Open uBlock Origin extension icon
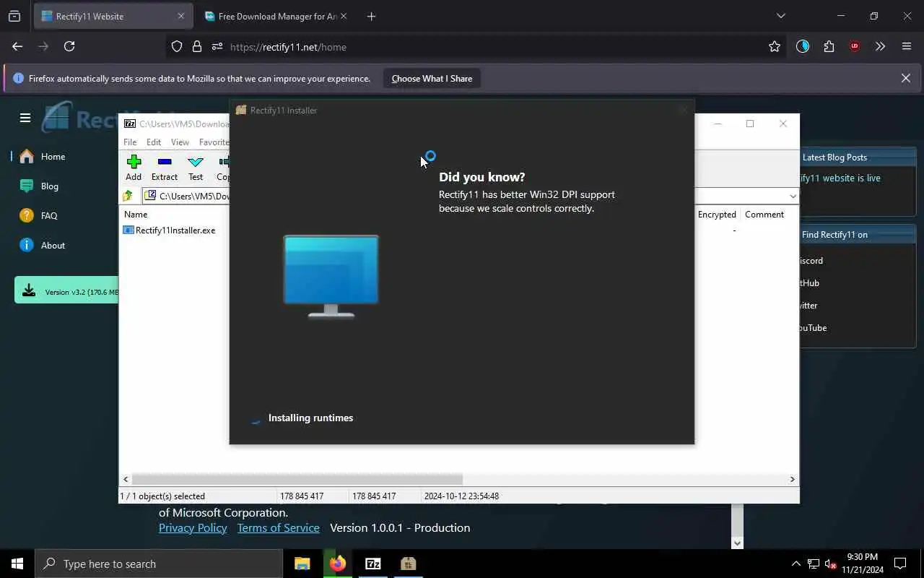Viewport: 924px width, 578px height. click(855, 46)
